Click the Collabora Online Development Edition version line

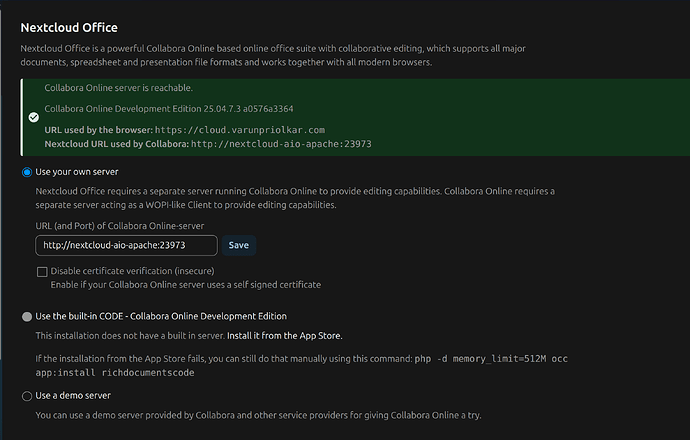tap(168, 108)
